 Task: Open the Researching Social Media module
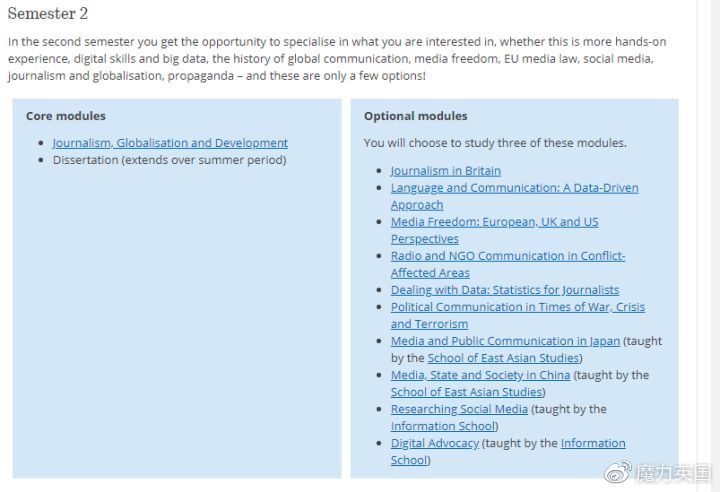coord(459,409)
